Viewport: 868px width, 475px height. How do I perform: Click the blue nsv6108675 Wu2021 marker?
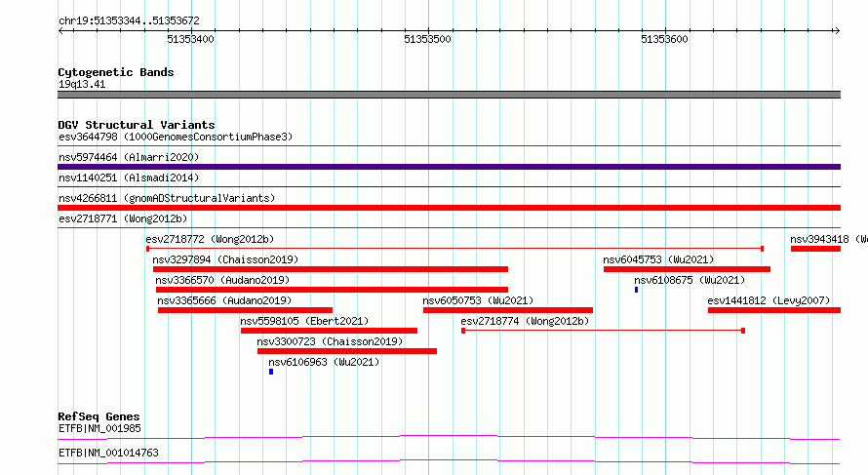(637, 290)
